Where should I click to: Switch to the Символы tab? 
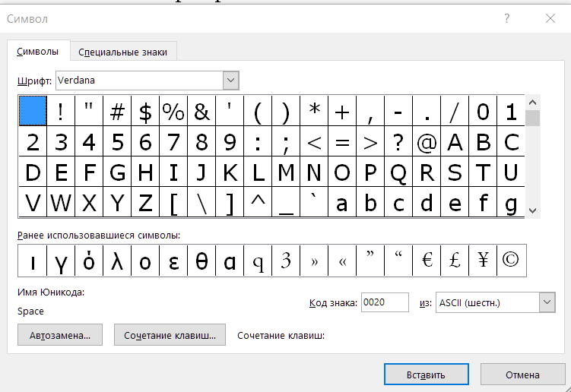pyautogui.click(x=37, y=52)
